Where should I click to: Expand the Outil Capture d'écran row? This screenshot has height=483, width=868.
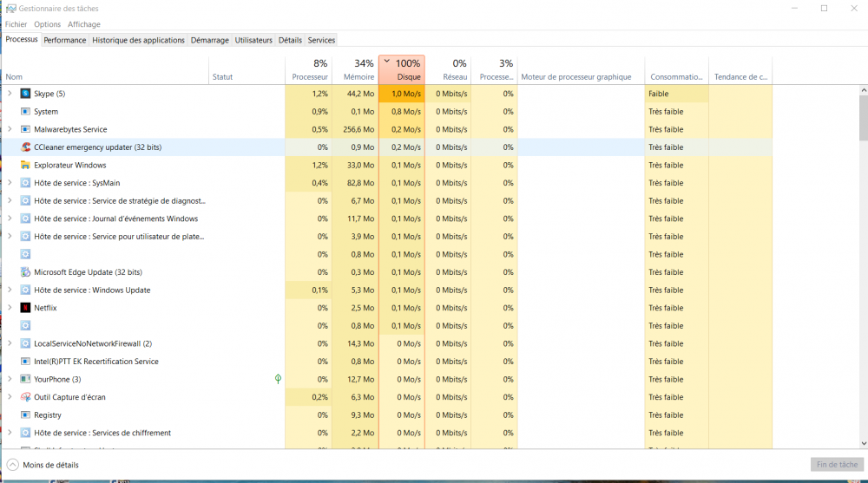click(10, 396)
